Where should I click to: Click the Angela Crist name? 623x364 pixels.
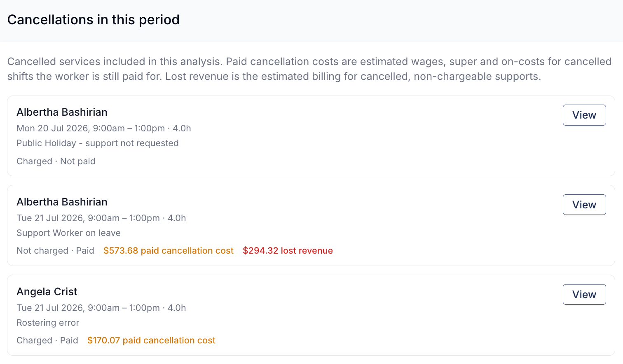click(47, 292)
